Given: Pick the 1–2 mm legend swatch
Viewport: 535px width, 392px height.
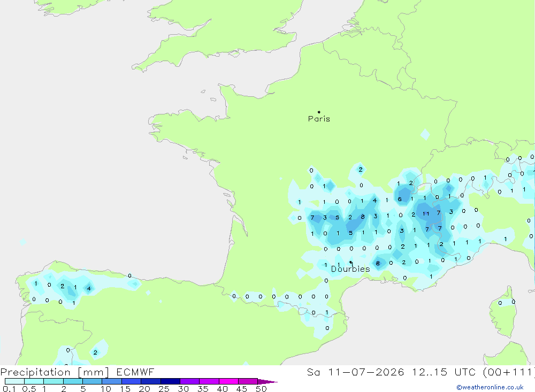Looking at the screenshot, I should [x=53, y=381].
